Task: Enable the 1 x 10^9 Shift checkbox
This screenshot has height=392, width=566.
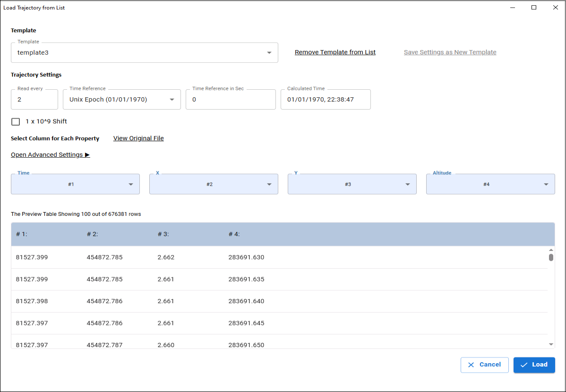Action: pyautogui.click(x=16, y=122)
